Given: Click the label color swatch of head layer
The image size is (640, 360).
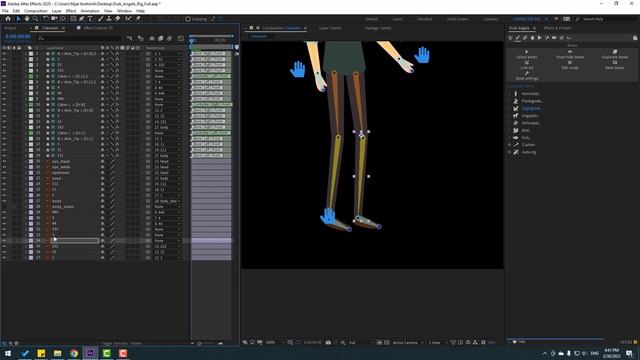Looking at the screenshot, I should tap(31, 178).
